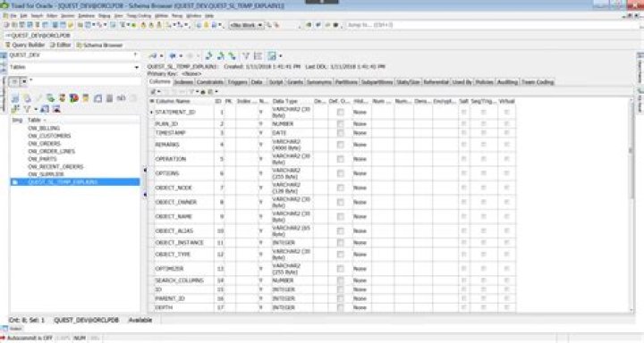Toggle Def. On Null checkbox for OPERATION

[x=340, y=159]
